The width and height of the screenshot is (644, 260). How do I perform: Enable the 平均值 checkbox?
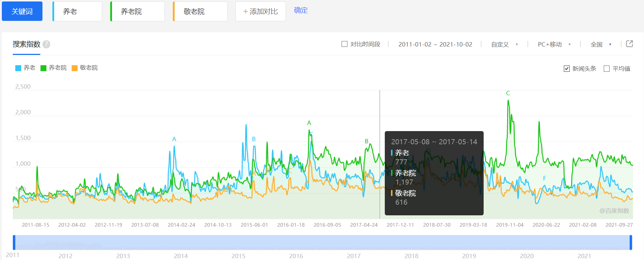(607, 68)
